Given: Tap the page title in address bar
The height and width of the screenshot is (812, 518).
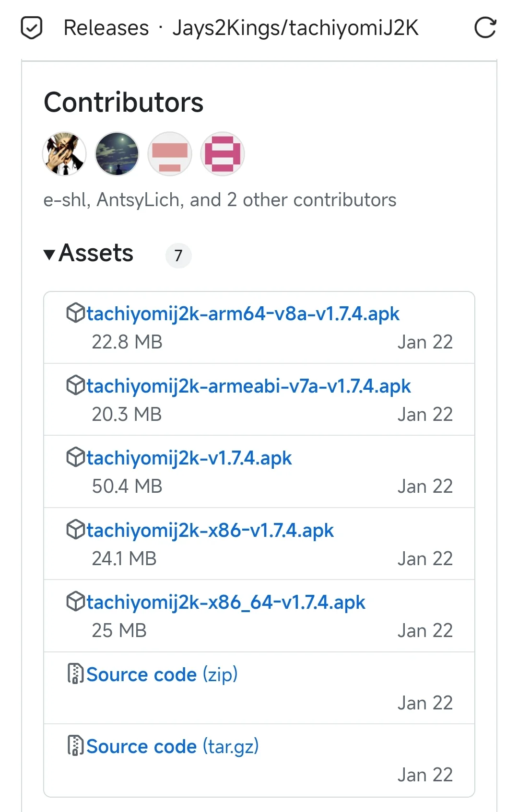Looking at the screenshot, I should 241,28.
